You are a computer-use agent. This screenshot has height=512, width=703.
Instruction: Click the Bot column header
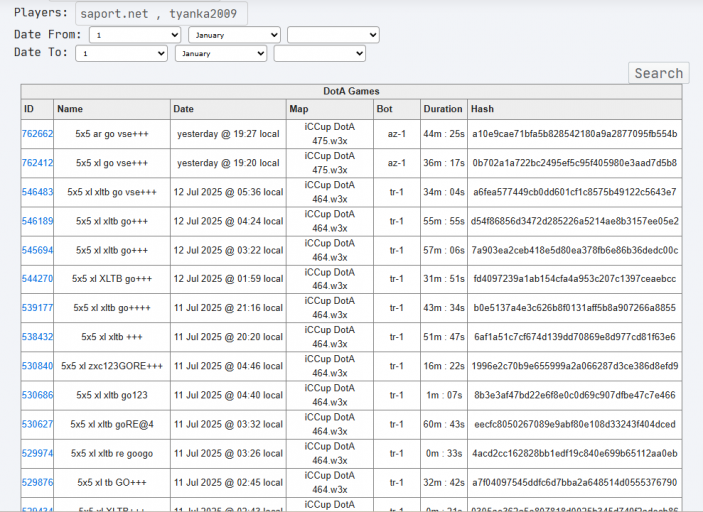coord(397,109)
